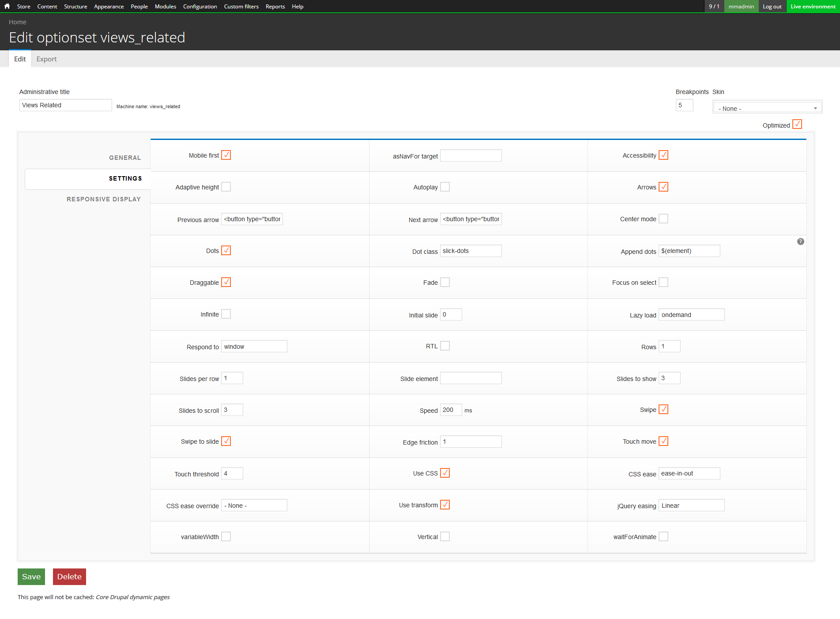This screenshot has width=840, height=619.
Task: Toggle Use transform checkbox
Action: pos(445,505)
